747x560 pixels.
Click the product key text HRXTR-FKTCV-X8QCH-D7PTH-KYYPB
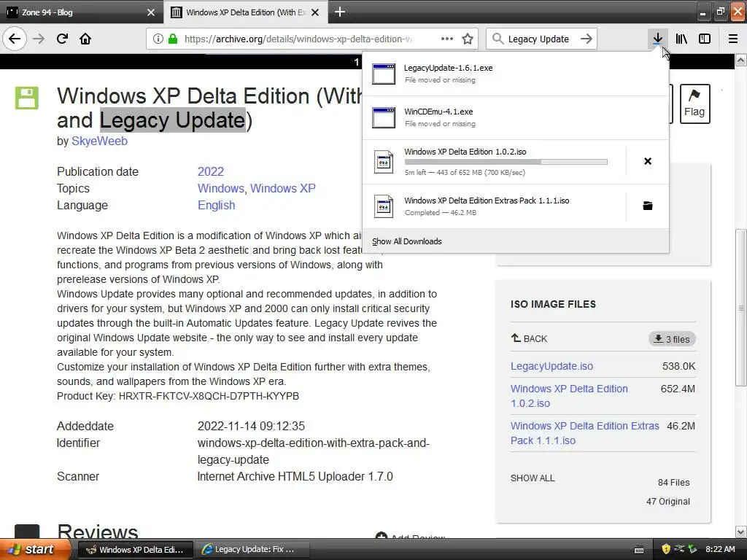(x=209, y=396)
